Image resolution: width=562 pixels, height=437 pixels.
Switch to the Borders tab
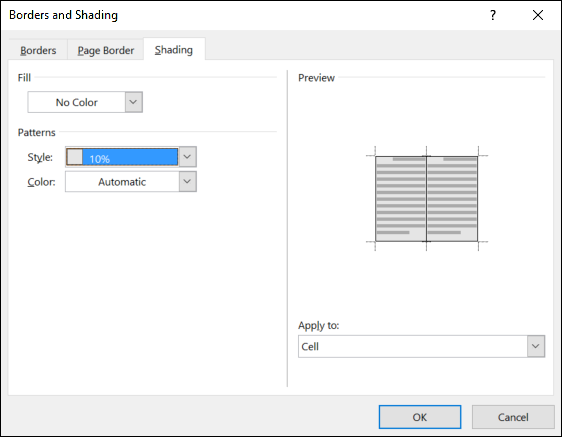coord(38,50)
